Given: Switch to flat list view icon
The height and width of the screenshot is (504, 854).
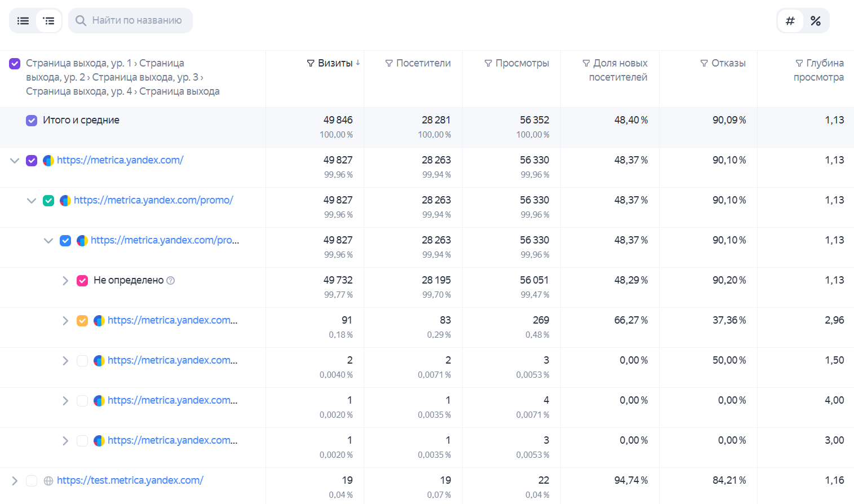Looking at the screenshot, I should pyautogui.click(x=23, y=21).
